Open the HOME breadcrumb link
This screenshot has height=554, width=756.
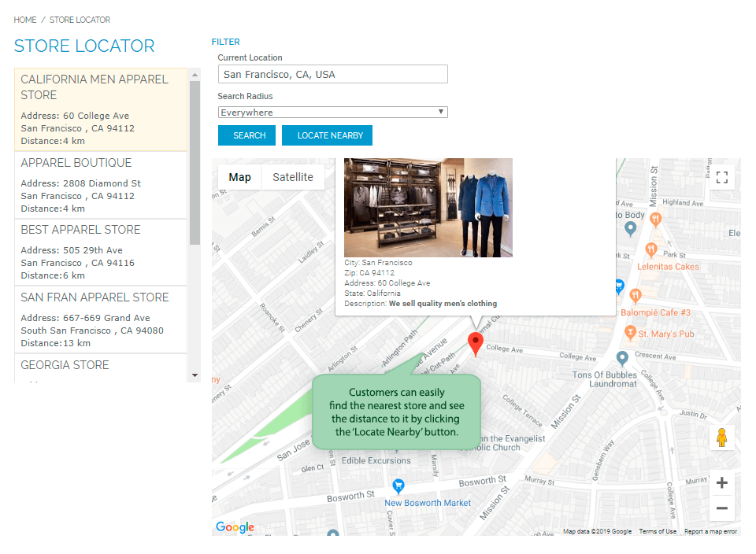tap(24, 20)
